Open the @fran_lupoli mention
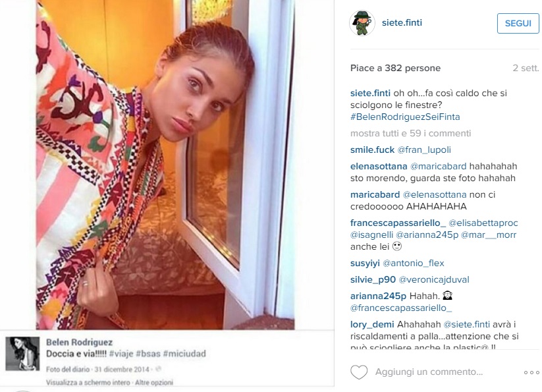This screenshot has width=542, height=392. [424, 150]
